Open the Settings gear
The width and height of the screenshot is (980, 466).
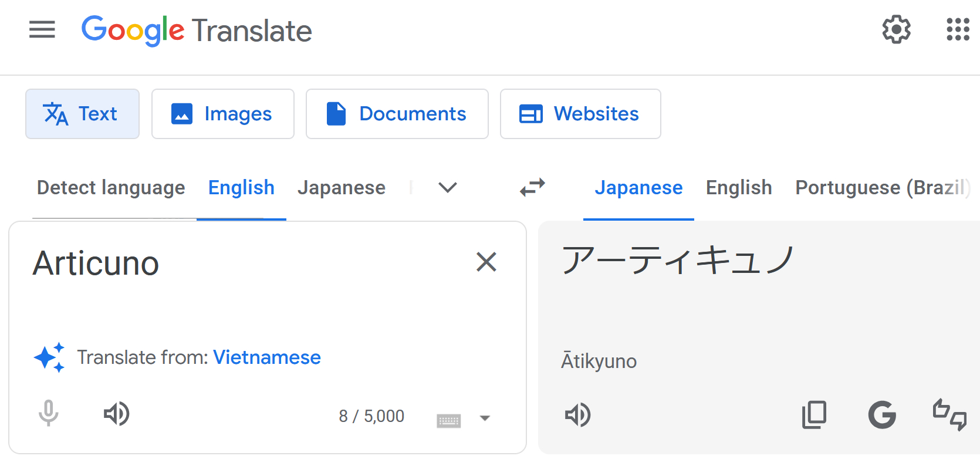coord(896,29)
